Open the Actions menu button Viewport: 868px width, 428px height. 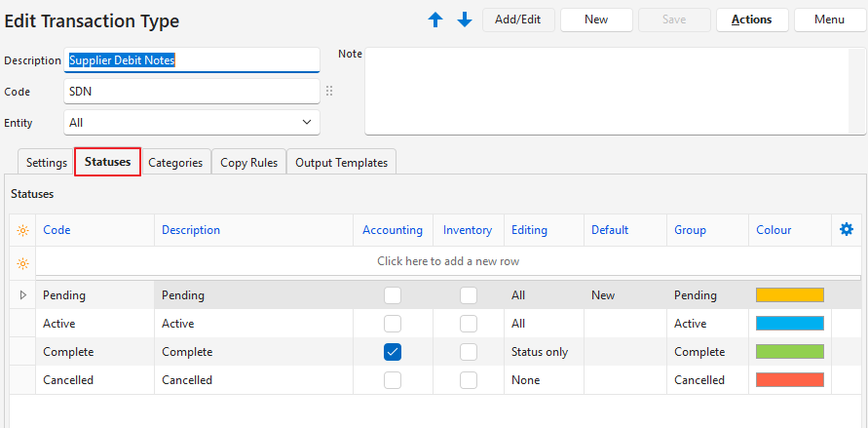pos(751,19)
